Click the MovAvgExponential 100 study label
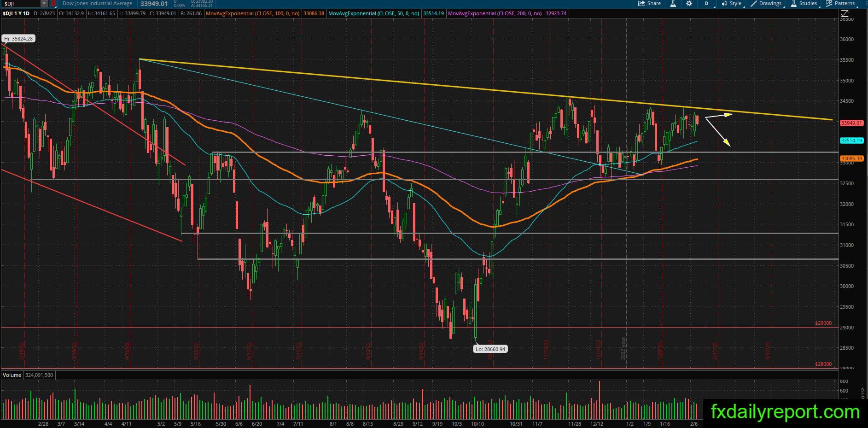Image resolution: width=868 pixels, height=428 pixels. point(254,14)
